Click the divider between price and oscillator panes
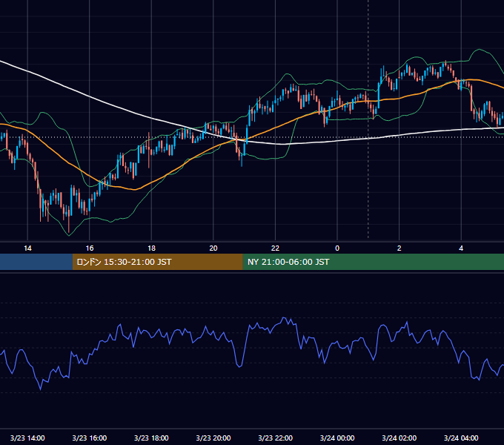 click(252, 272)
